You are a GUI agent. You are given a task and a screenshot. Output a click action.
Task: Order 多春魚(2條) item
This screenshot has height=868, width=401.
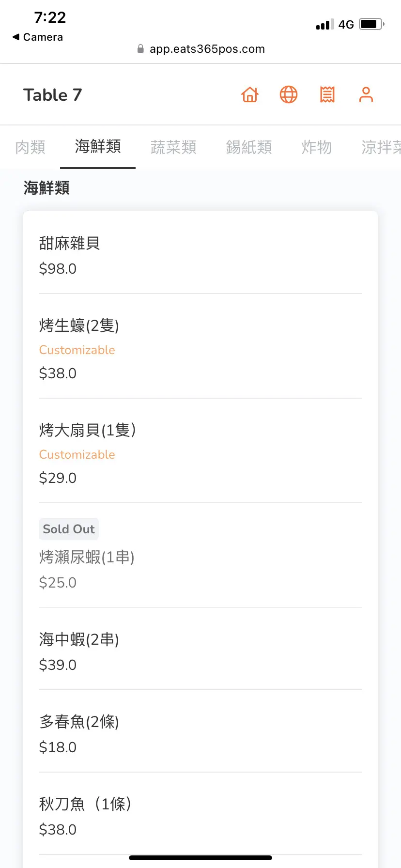tap(200, 734)
